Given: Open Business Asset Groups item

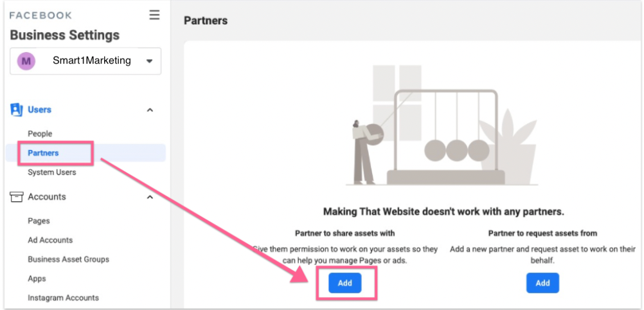Looking at the screenshot, I should (x=68, y=259).
